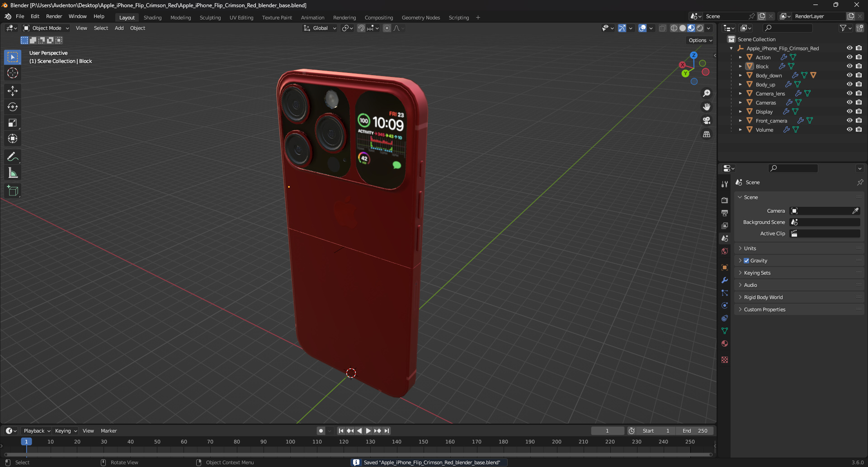
Task: Open the Tool properties tab
Action: pyautogui.click(x=725, y=184)
